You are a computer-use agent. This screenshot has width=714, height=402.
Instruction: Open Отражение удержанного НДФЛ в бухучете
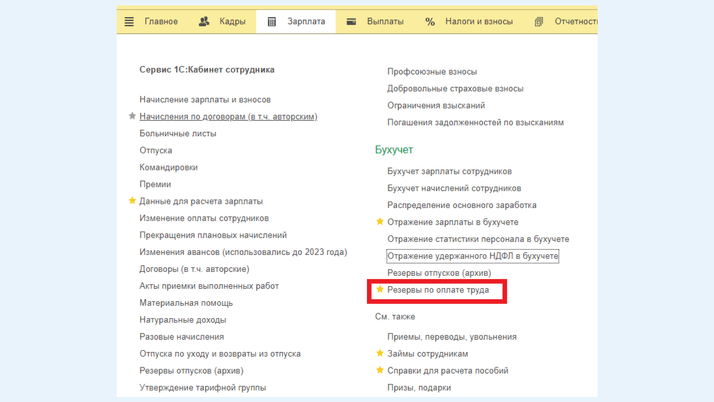click(x=472, y=256)
